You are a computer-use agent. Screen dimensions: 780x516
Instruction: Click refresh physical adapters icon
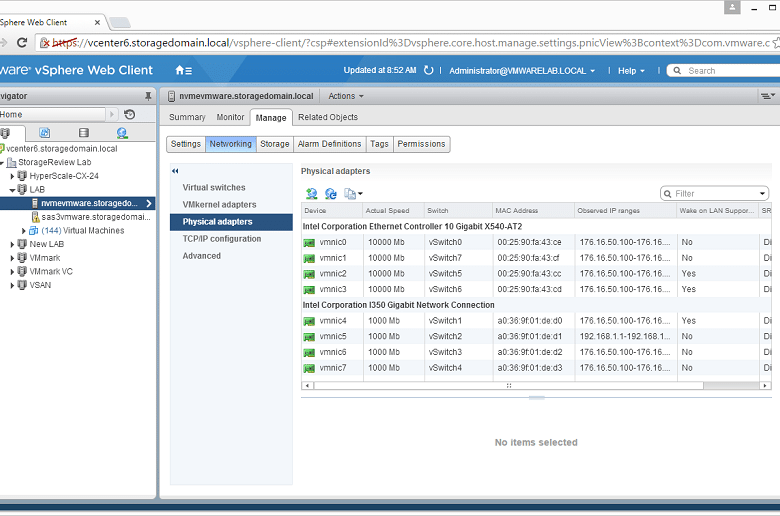330,194
